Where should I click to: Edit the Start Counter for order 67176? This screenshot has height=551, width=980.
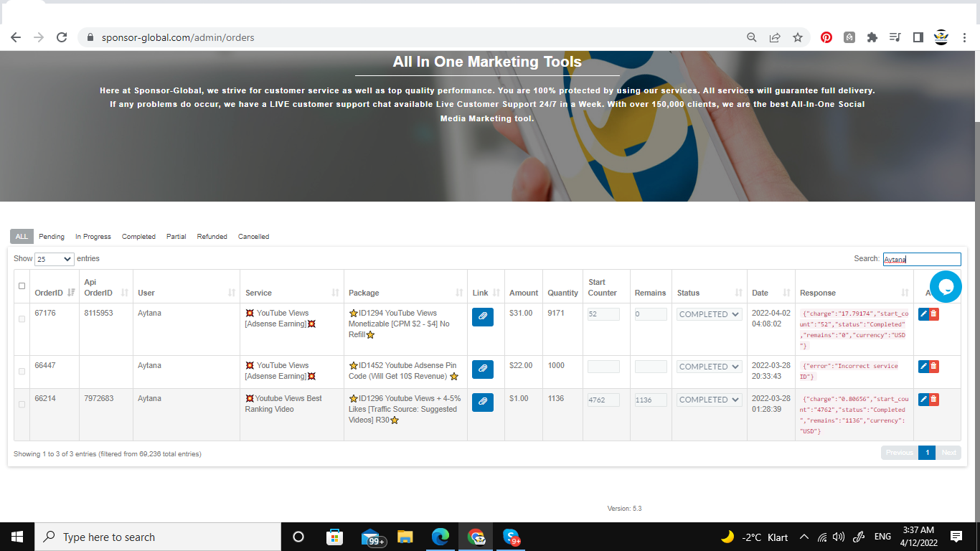point(603,314)
